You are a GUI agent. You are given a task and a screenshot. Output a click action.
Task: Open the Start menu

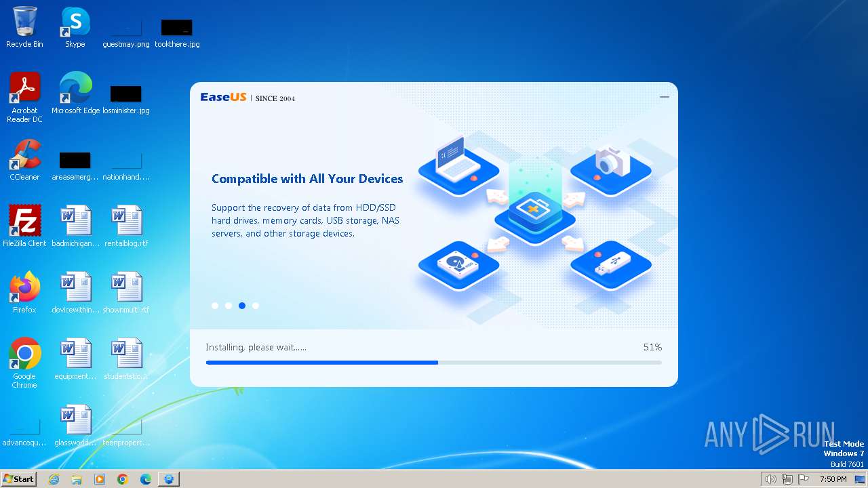pos(18,479)
